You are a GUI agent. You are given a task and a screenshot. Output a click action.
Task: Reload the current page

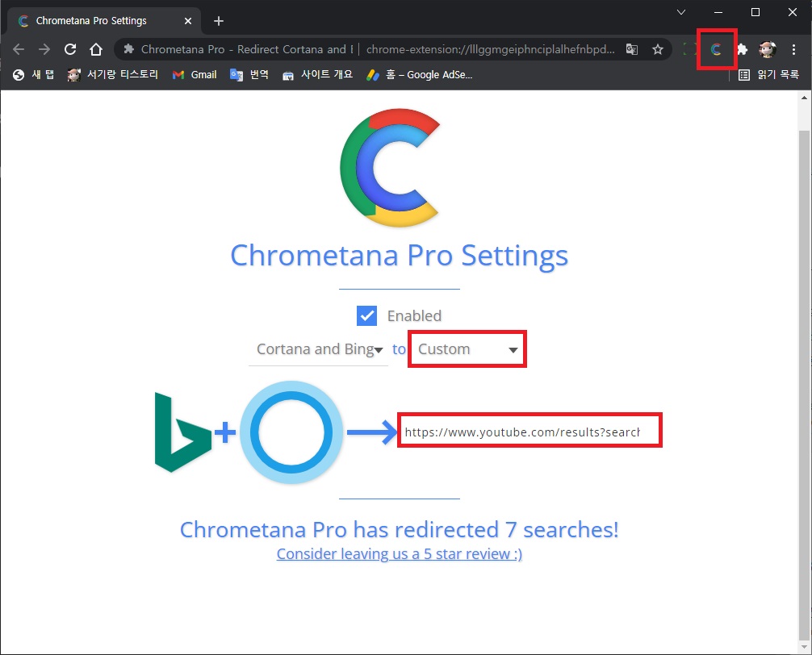pos(70,49)
